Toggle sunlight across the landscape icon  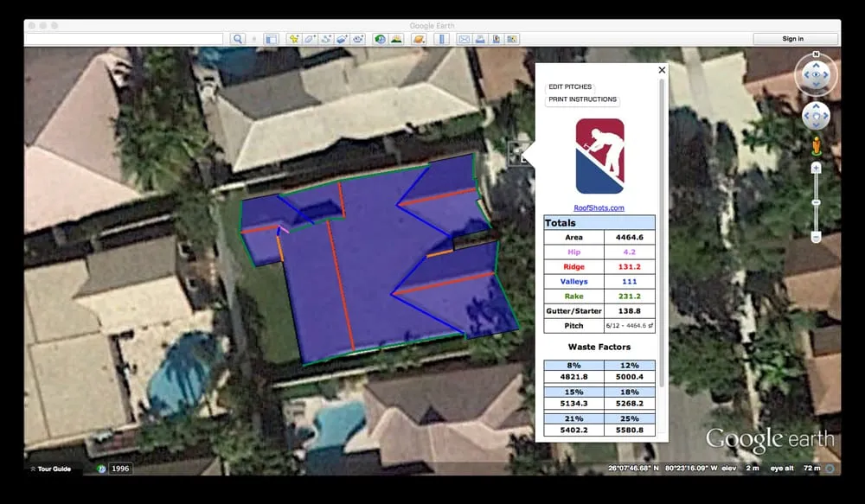pos(395,39)
